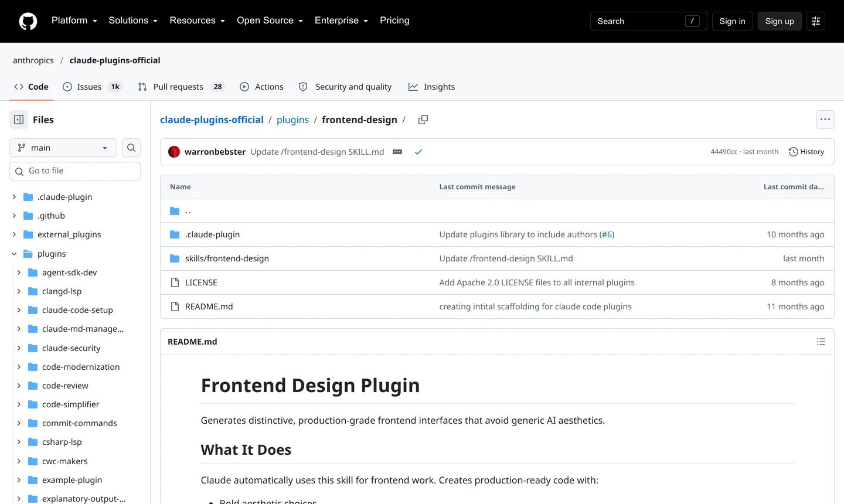This screenshot has width=844, height=504.
Task: Open the README outline icon
Action: [821, 342]
